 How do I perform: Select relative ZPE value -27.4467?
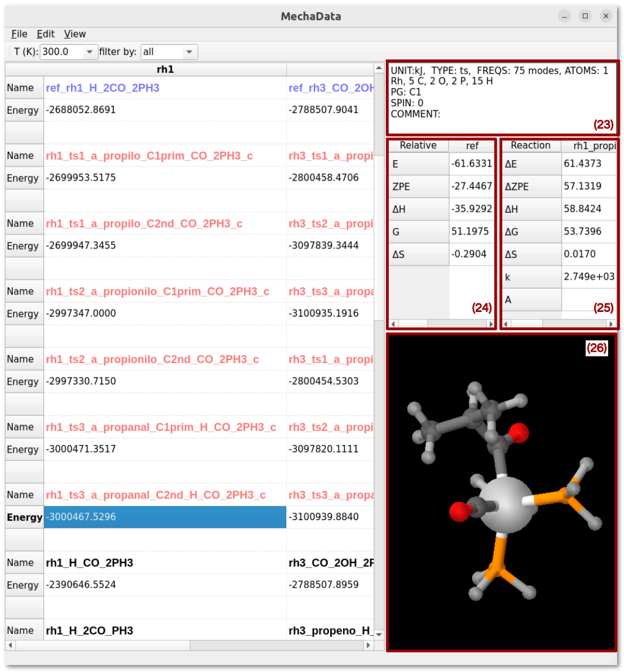click(472, 186)
